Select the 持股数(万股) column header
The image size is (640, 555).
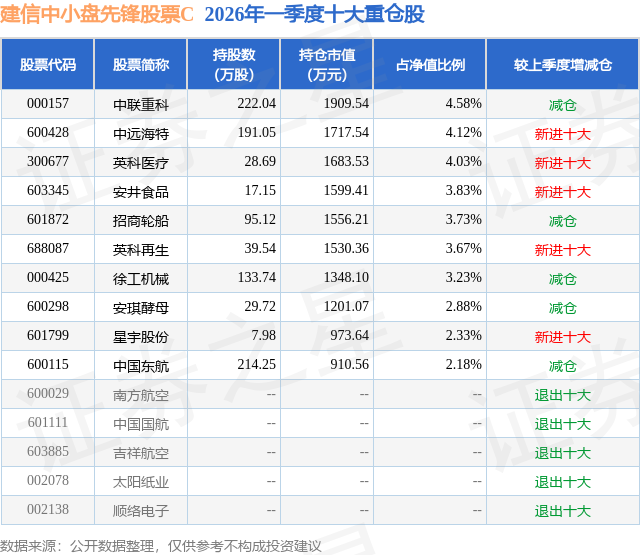[x=234, y=64]
